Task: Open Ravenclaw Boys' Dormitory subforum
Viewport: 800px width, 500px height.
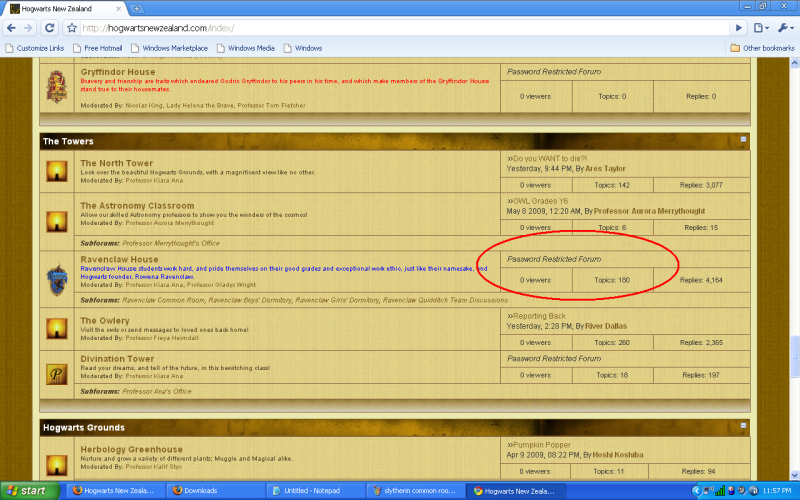Action: point(249,300)
